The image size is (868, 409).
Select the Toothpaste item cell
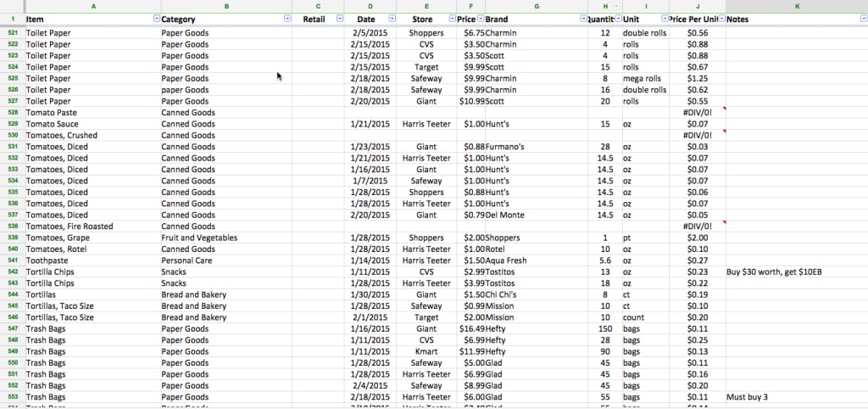pos(92,261)
